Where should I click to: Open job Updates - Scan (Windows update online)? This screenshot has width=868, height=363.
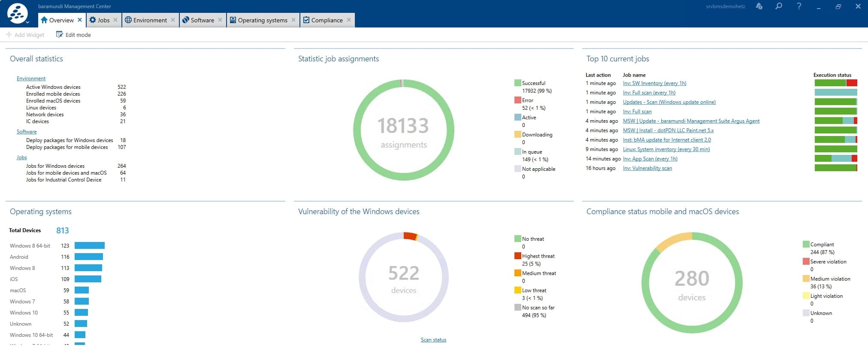[669, 102]
